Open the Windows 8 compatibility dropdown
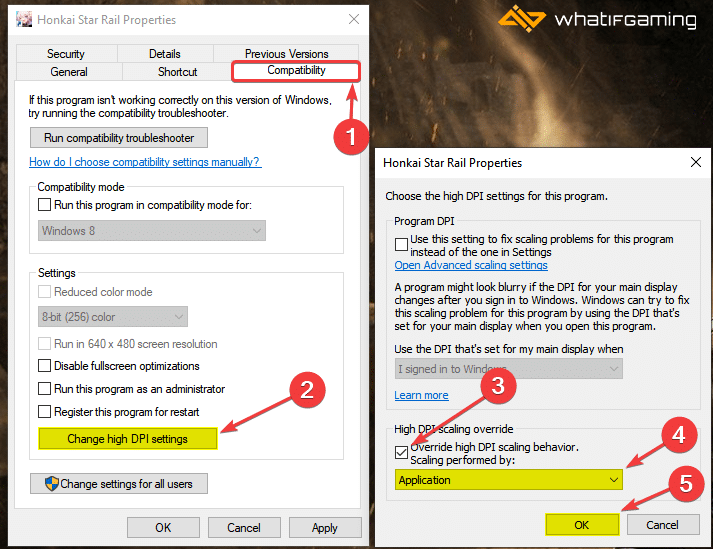This screenshot has width=713, height=549. [152, 231]
